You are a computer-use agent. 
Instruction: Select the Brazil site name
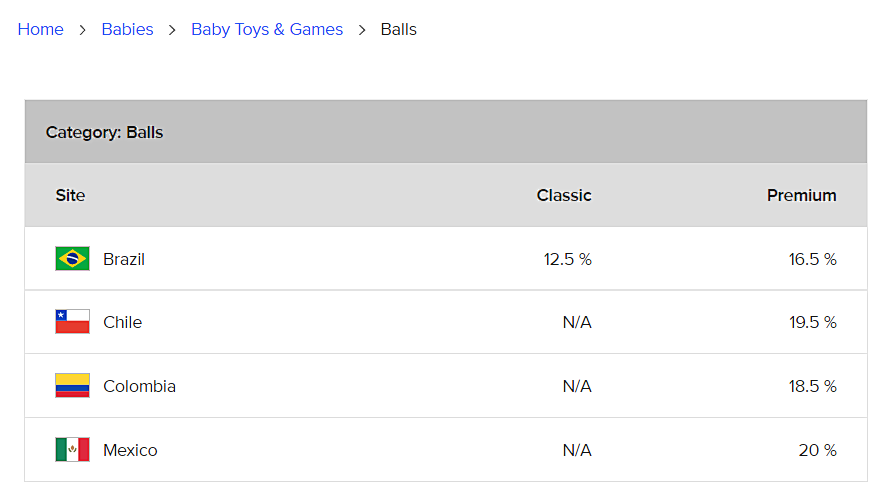point(124,259)
